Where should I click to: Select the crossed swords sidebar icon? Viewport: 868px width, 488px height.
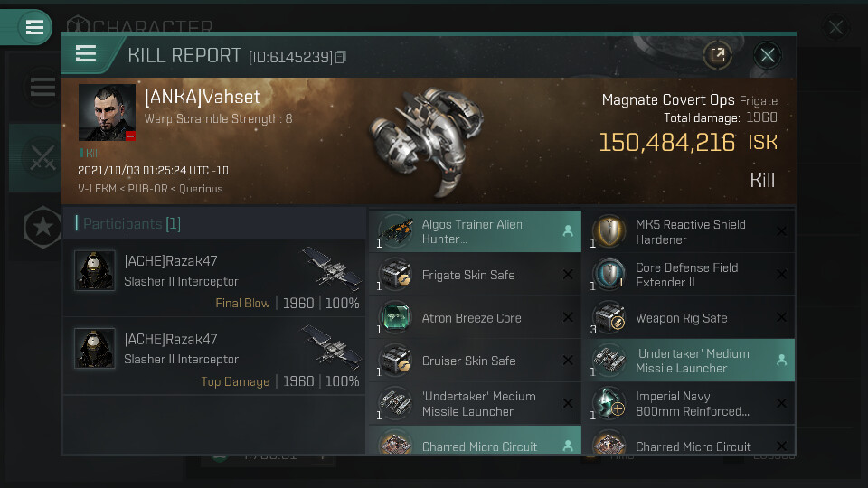pyautogui.click(x=42, y=157)
